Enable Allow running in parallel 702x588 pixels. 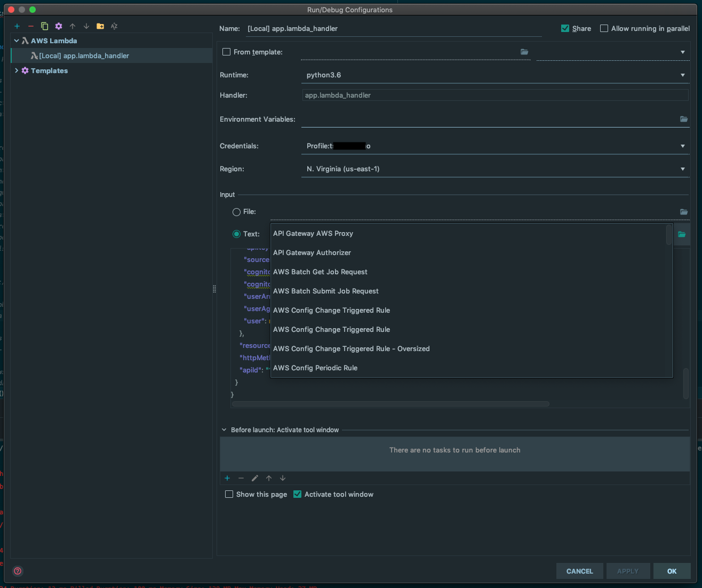(604, 28)
